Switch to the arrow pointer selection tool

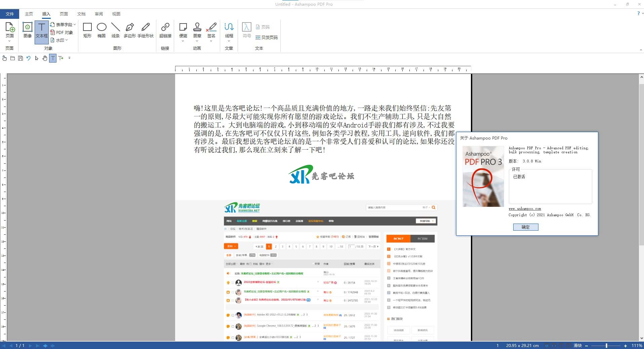click(37, 58)
